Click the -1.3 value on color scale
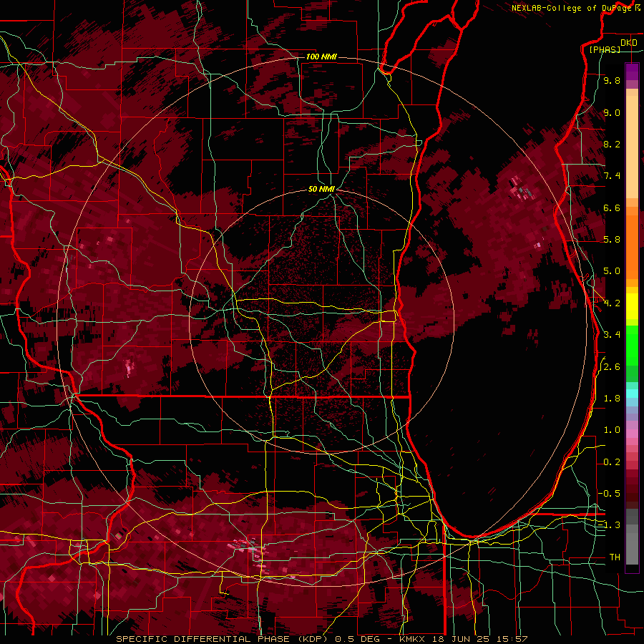 click(x=610, y=525)
